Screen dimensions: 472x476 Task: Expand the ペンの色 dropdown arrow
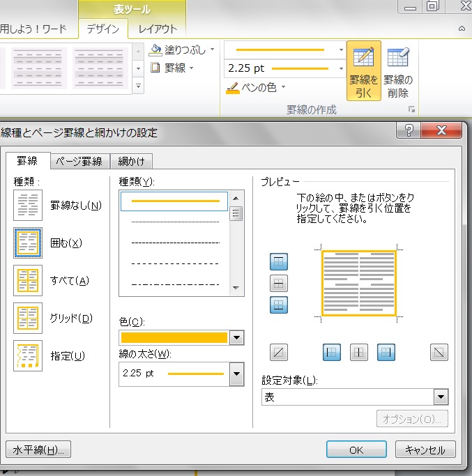[283, 87]
